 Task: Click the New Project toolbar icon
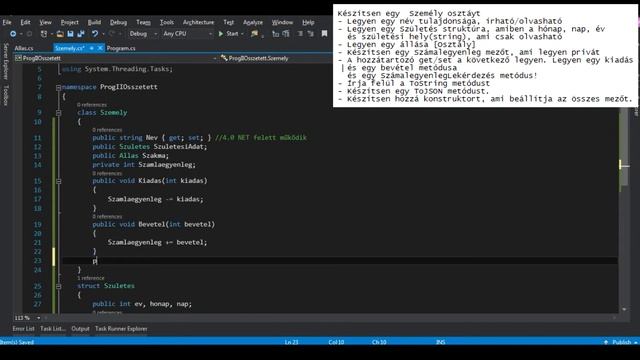pos(44,34)
